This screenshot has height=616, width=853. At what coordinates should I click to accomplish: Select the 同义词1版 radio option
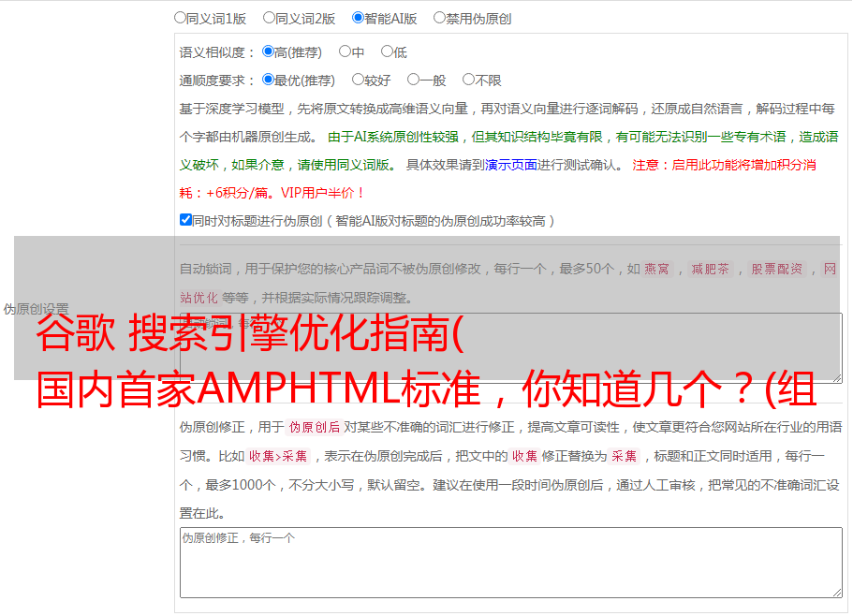click(x=180, y=18)
